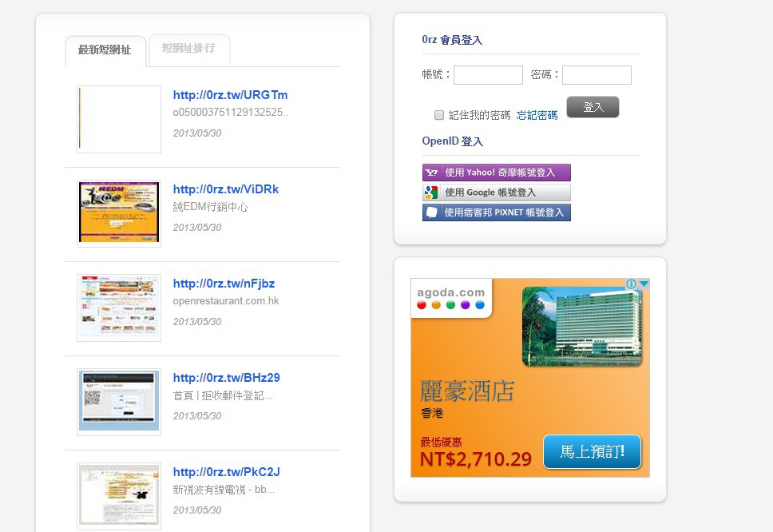
Task: Open the agoda.com logo in the ad
Action: (x=451, y=298)
